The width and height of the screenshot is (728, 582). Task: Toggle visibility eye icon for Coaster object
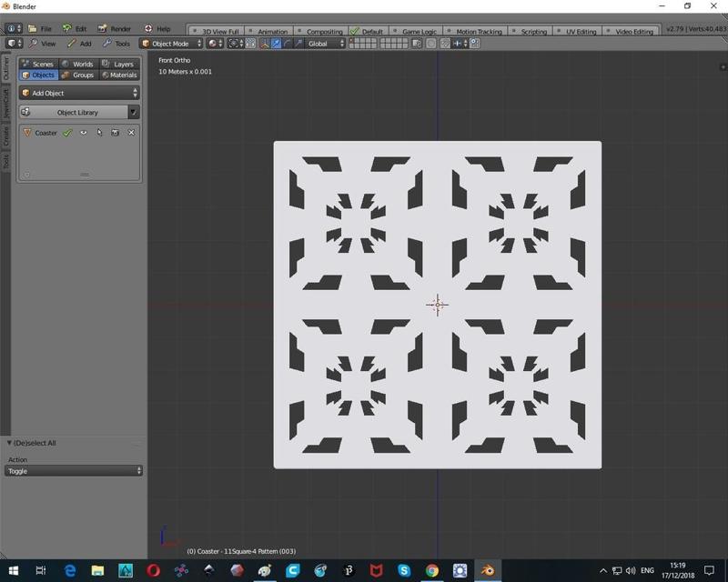[83, 133]
